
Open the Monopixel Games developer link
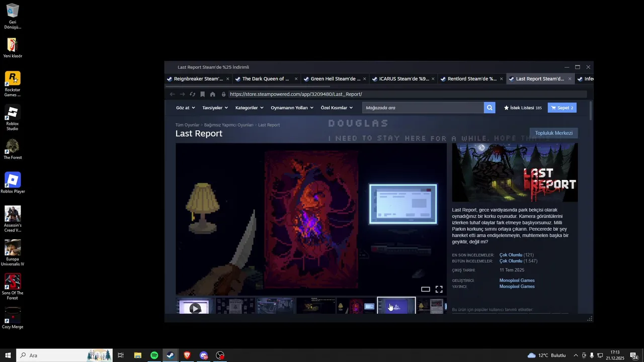click(517, 281)
